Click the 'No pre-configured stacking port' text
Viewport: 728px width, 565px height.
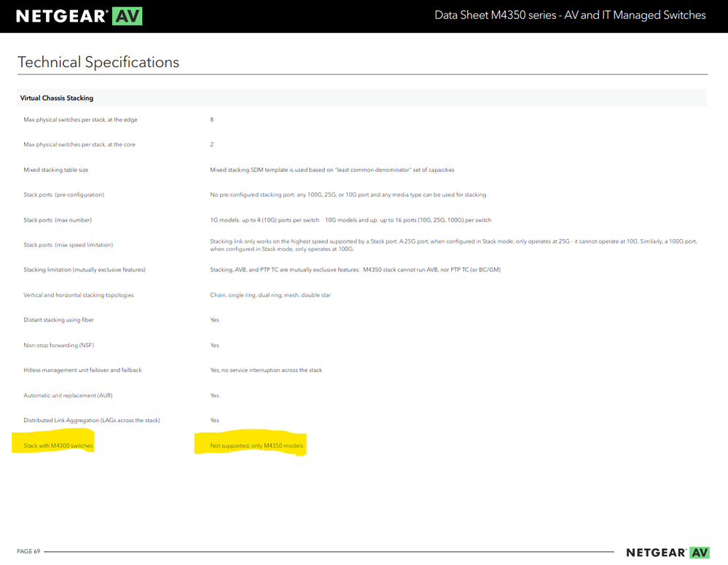pyautogui.click(x=348, y=195)
